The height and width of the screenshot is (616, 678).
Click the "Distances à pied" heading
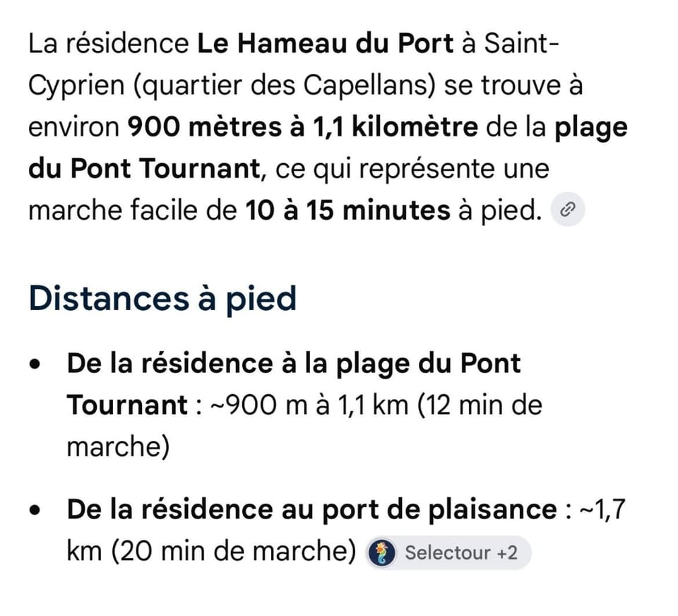(x=162, y=299)
